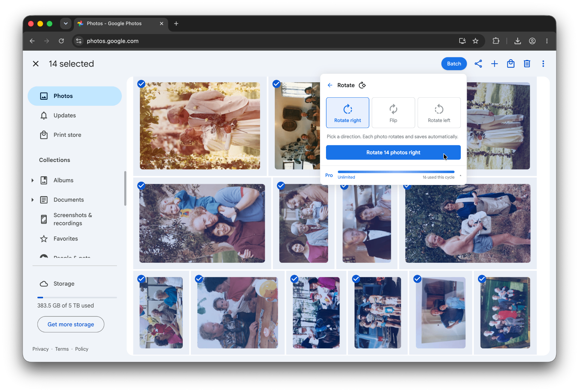Select the Rotate left option
Screen dimensions: 579x392
click(439, 113)
